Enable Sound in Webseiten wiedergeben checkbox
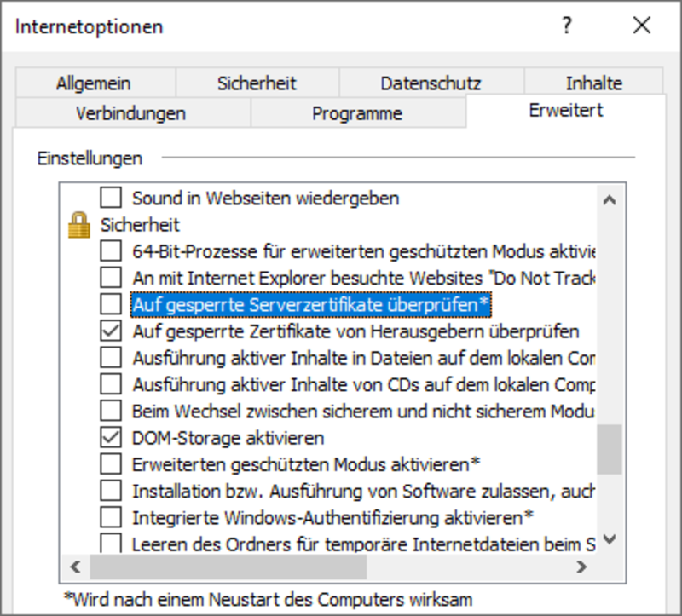682x616 pixels. click(112, 199)
